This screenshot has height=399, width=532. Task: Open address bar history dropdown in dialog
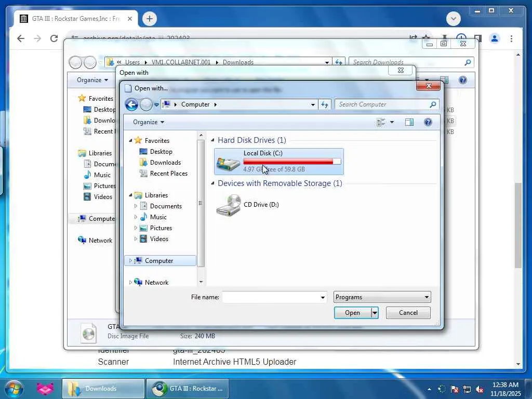[313, 104]
